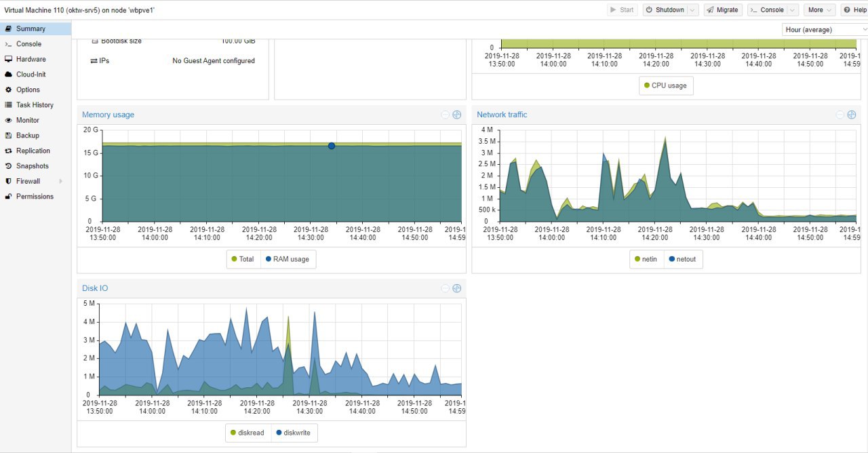Click the Hardware monitor icon

coord(9,59)
